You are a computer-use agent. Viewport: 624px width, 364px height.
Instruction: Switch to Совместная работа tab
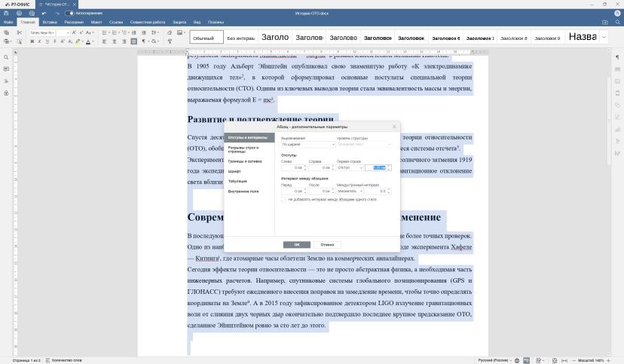(x=148, y=23)
